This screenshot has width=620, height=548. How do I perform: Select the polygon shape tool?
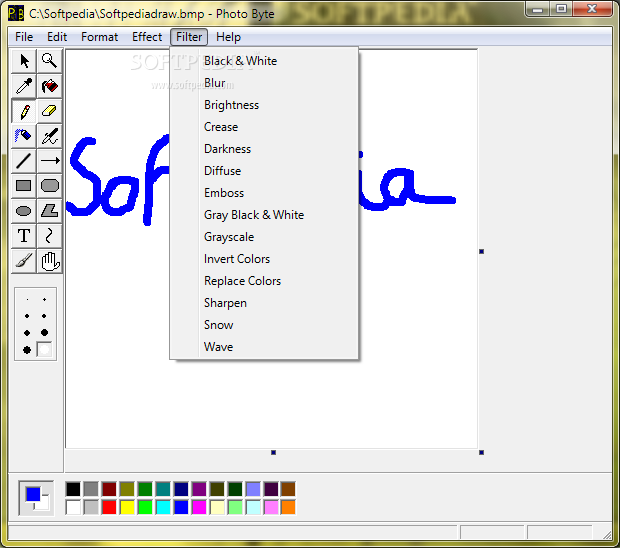[x=49, y=211]
